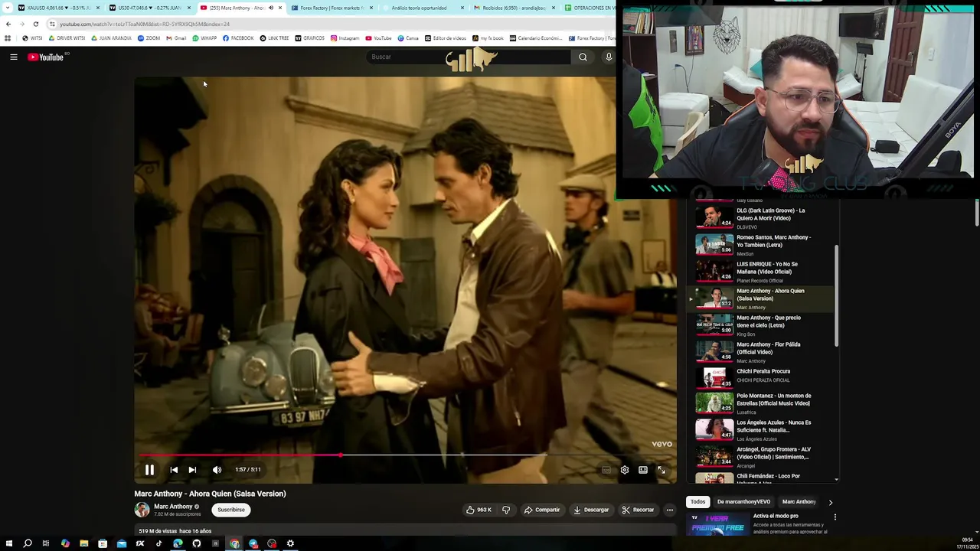
Task: Play LUIS ENRIQUE Yo No Se Mañana item
Action: [761, 272]
